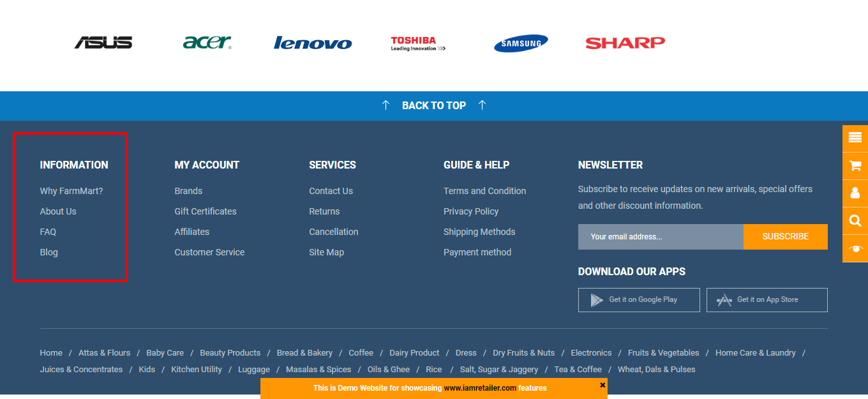
Task: Open Bread & Bakery category
Action: (x=304, y=353)
